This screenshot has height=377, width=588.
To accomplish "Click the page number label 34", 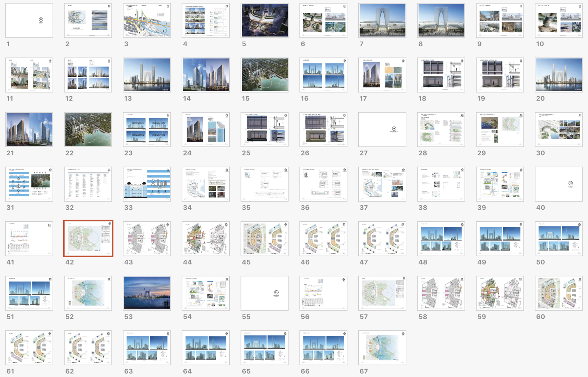I will [187, 207].
